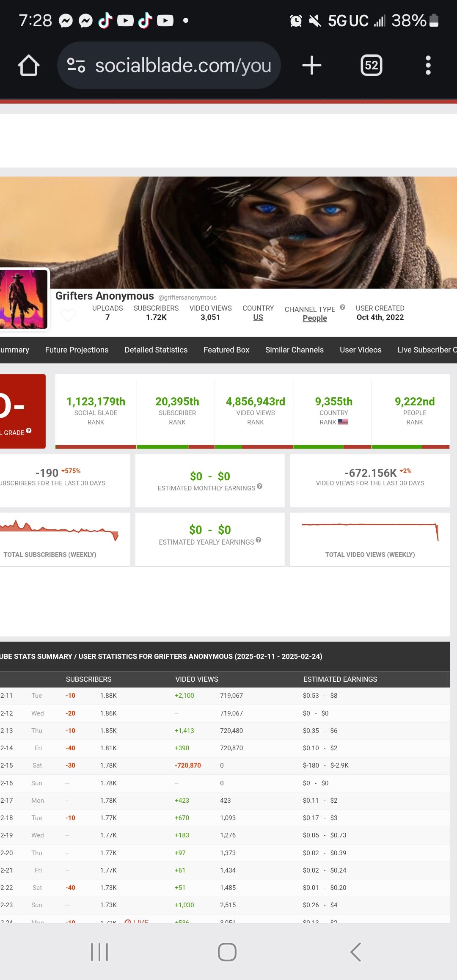Open Estimated Monthly Earnings help icon
Viewport: 457px width, 980px height.
click(x=259, y=486)
